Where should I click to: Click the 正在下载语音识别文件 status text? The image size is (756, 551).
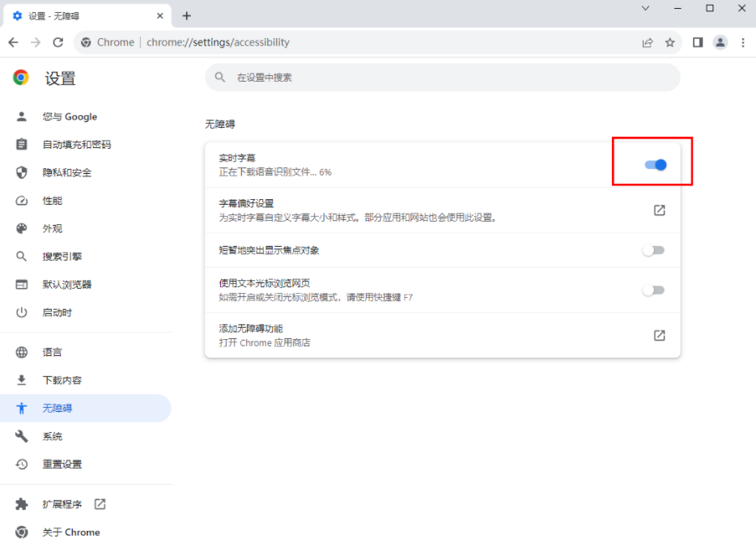click(275, 172)
